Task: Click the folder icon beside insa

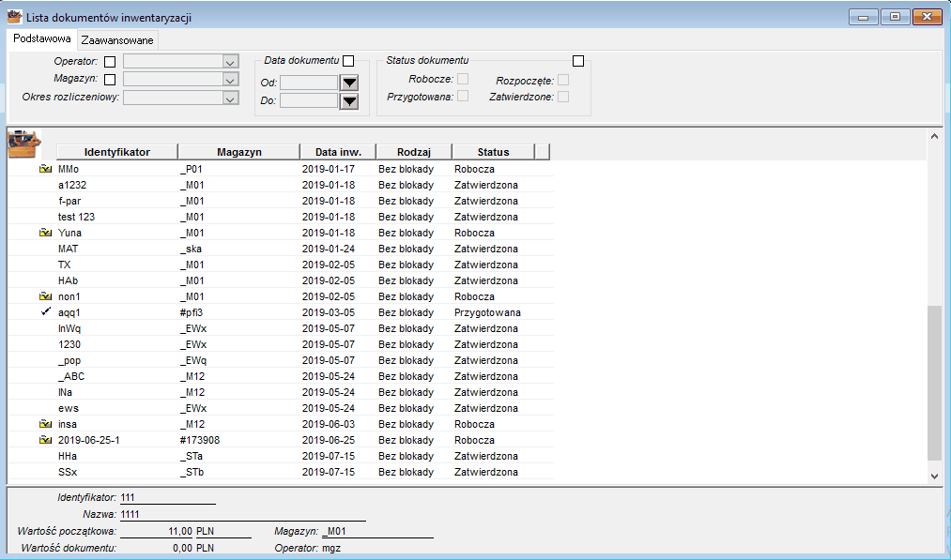Action: (x=45, y=424)
